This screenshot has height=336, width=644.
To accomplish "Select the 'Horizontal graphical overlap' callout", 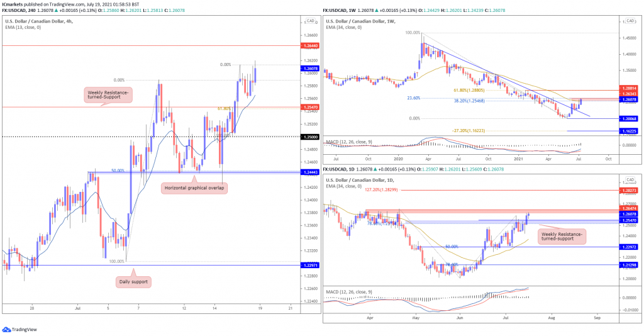I will coord(193,188).
